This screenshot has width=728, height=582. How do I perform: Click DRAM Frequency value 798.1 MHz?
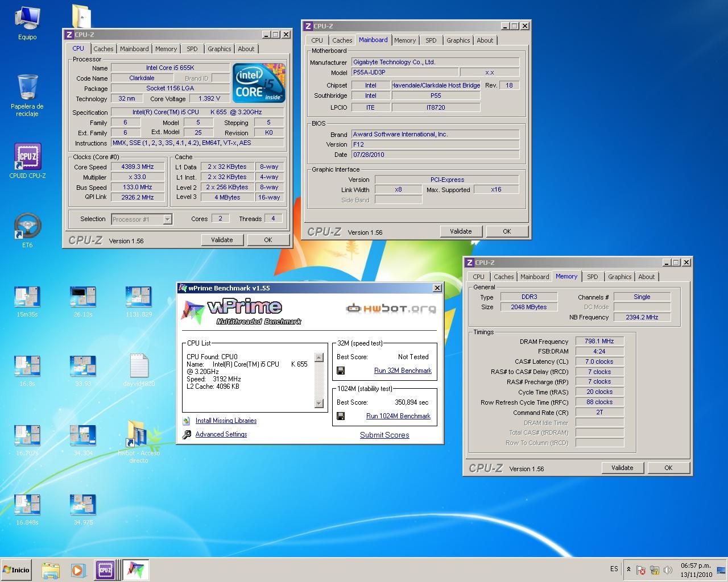coord(599,341)
